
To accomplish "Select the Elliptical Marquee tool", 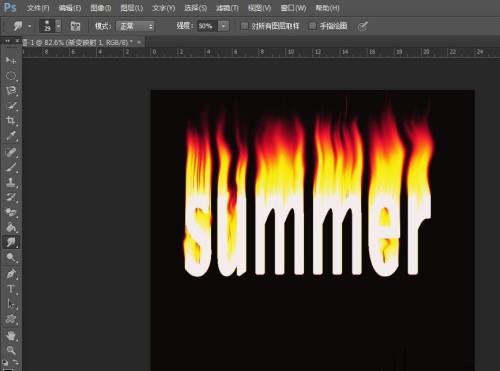I will [x=11, y=76].
